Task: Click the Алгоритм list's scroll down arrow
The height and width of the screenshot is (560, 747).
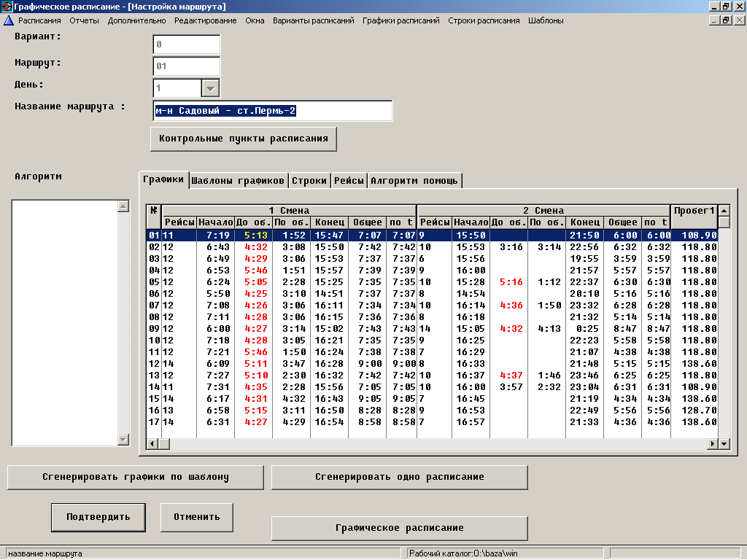Action: (123, 439)
